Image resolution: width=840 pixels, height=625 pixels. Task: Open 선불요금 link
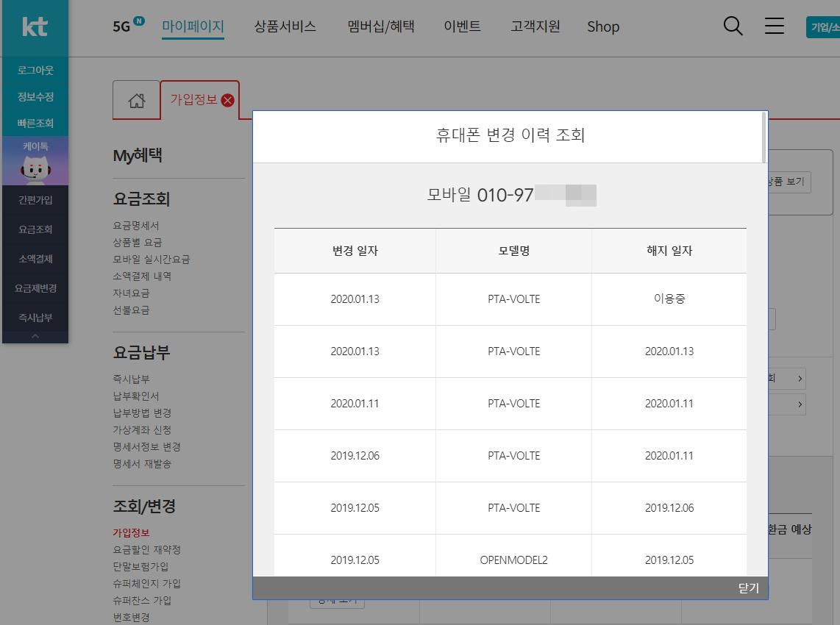pos(131,310)
